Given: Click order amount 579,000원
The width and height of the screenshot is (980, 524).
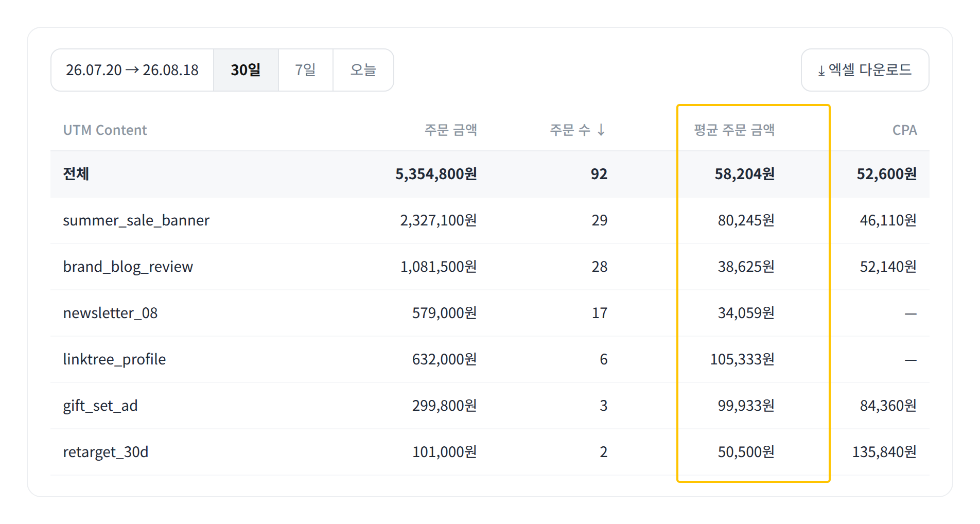Looking at the screenshot, I should (x=445, y=313).
